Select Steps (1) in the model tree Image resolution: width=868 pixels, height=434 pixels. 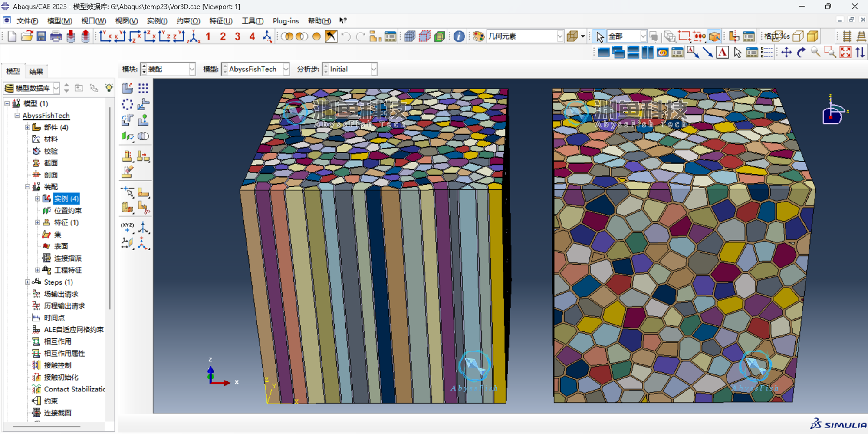[58, 282]
